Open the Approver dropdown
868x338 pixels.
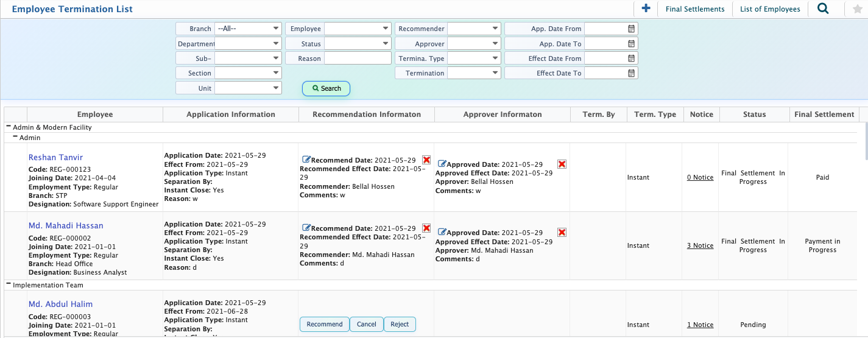click(474, 44)
